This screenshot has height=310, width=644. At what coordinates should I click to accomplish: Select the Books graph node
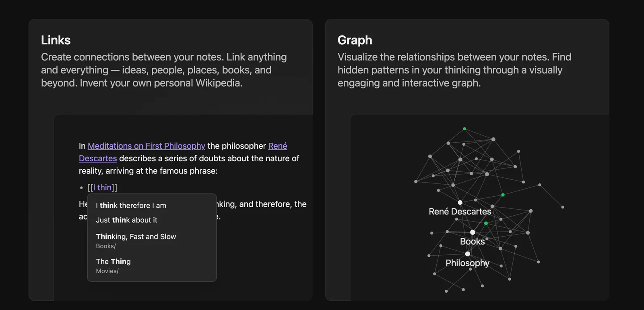coord(473,232)
